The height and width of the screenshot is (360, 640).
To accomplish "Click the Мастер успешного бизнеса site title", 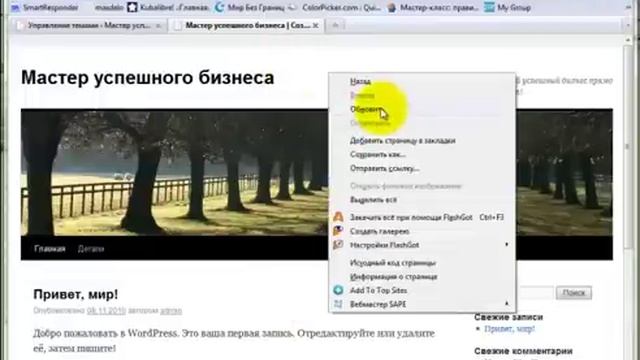I will pos(147,78).
